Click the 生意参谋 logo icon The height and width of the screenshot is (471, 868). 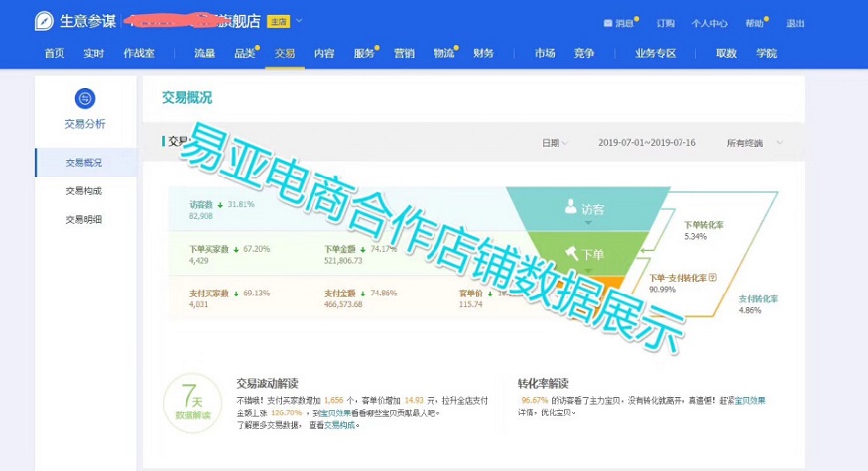(44, 21)
